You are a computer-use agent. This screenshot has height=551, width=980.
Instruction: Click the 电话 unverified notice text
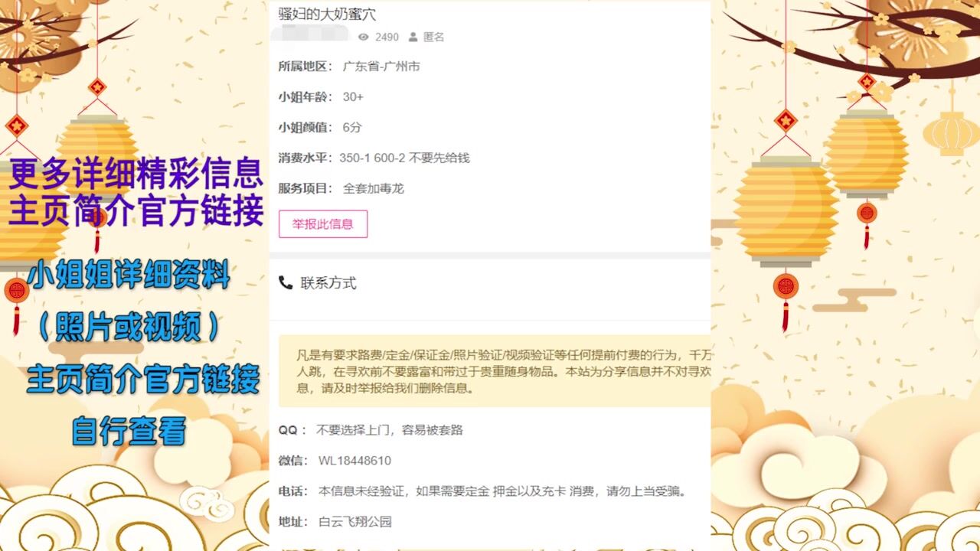(503, 491)
